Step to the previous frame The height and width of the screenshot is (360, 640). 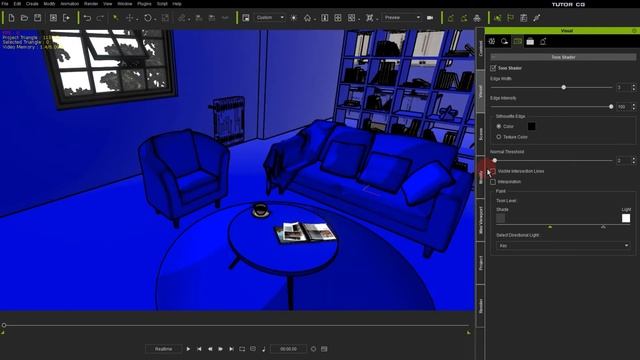pos(210,349)
